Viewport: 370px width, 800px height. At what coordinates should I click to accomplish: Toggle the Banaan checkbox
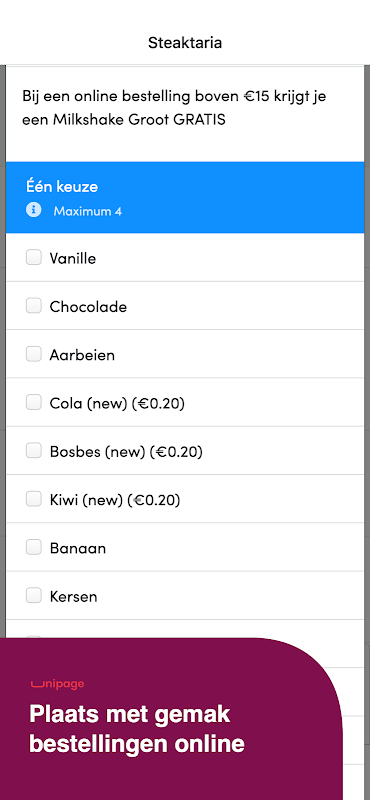click(x=34, y=547)
